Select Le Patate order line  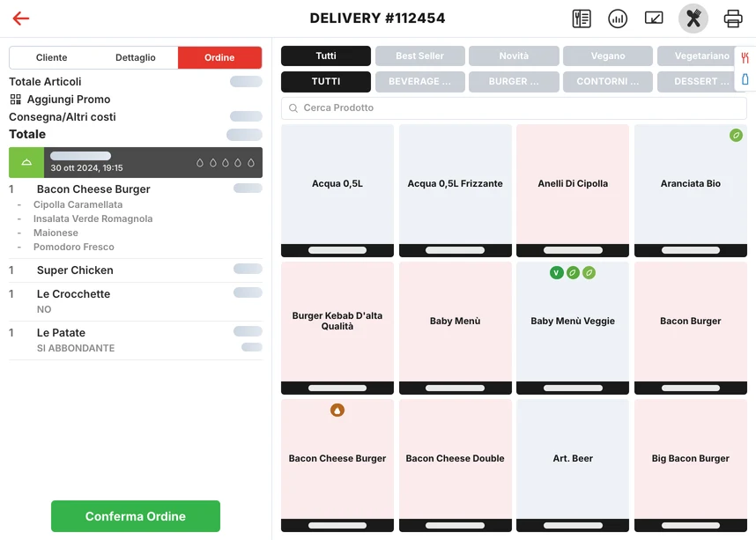pyautogui.click(x=136, y=340)
